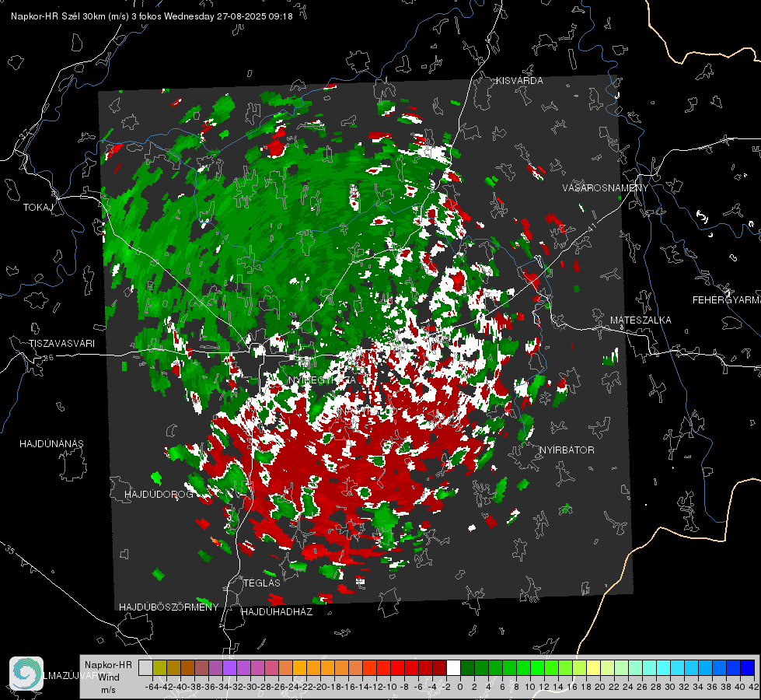Click the pale yellow legend swatch
761x700 pixels.
click(x=593, y=667)
